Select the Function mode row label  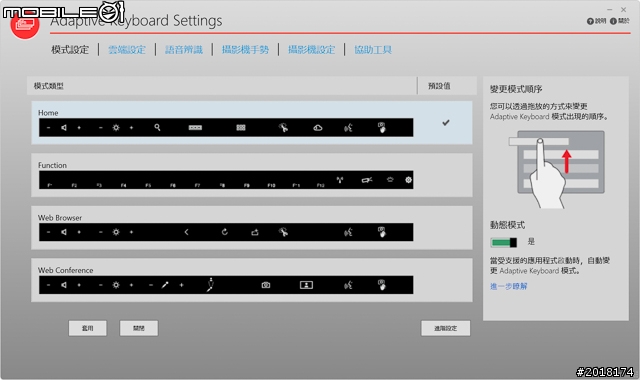[52, 165]
